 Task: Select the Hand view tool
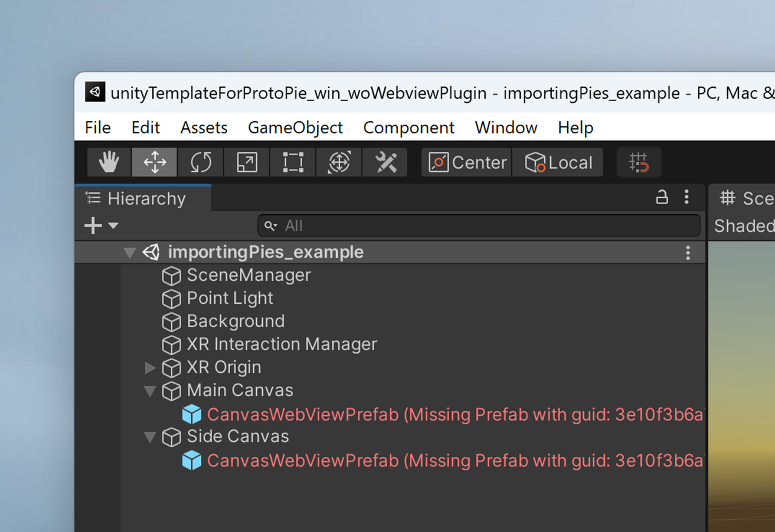109,162
